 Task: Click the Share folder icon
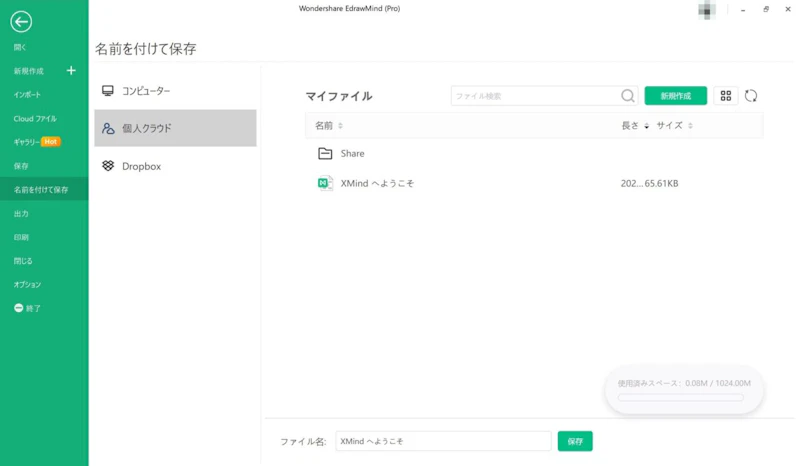pyautogui.click(x=325, y=153)
